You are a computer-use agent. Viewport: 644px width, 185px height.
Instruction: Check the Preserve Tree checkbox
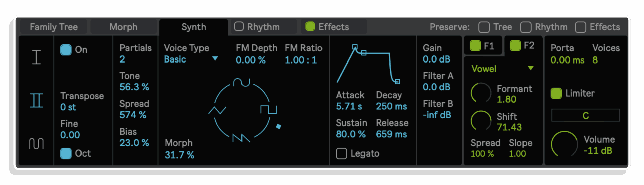(484, 27)
